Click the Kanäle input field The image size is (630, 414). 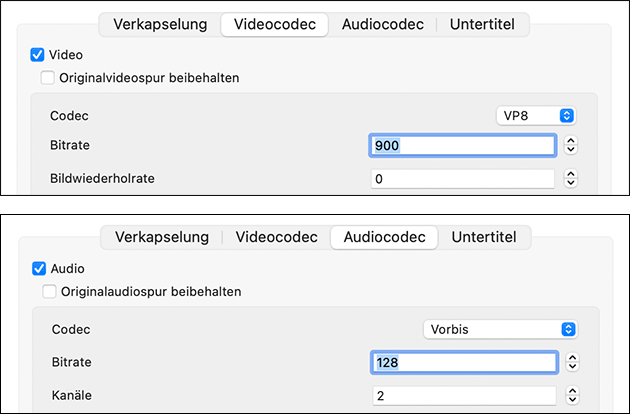tap(462, 395)
